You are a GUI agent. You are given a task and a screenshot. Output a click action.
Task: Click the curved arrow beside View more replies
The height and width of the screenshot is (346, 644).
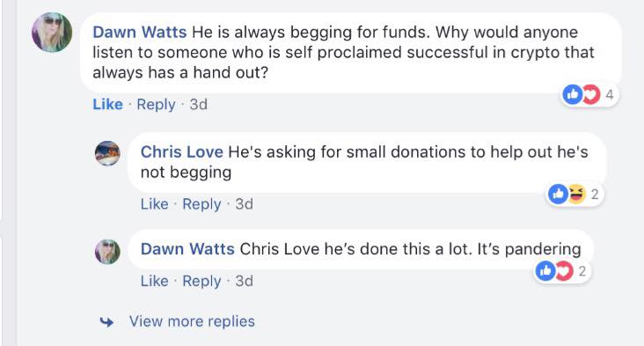[106, 321]
